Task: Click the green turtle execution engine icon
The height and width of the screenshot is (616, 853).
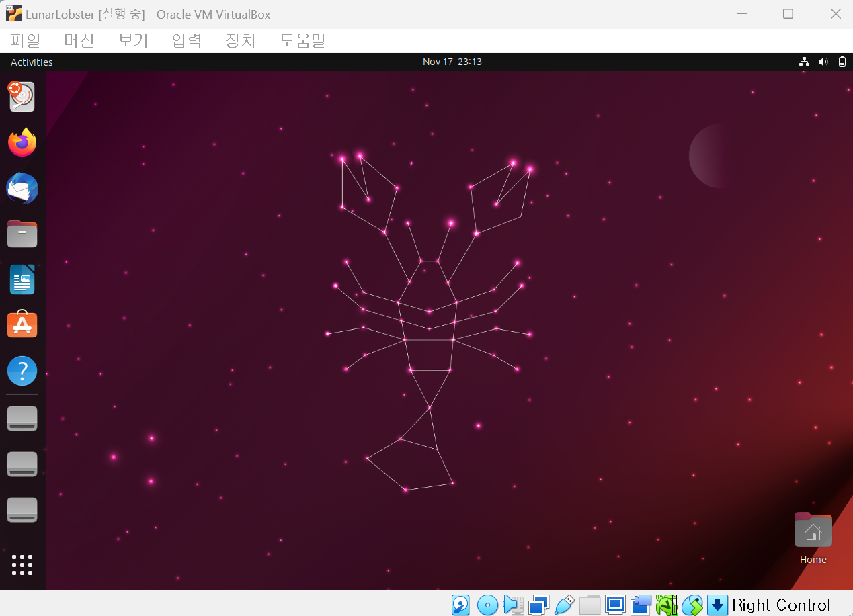Action: (666, 605)
